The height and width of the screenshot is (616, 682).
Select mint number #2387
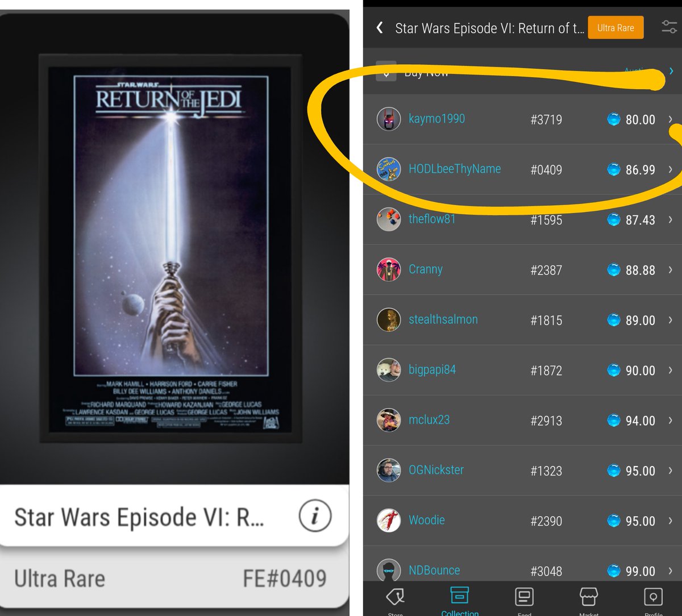point(546,270)
